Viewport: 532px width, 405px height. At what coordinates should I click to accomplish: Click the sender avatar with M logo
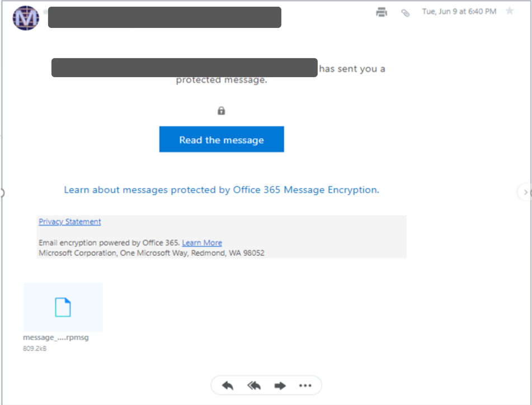coord(26,18)
